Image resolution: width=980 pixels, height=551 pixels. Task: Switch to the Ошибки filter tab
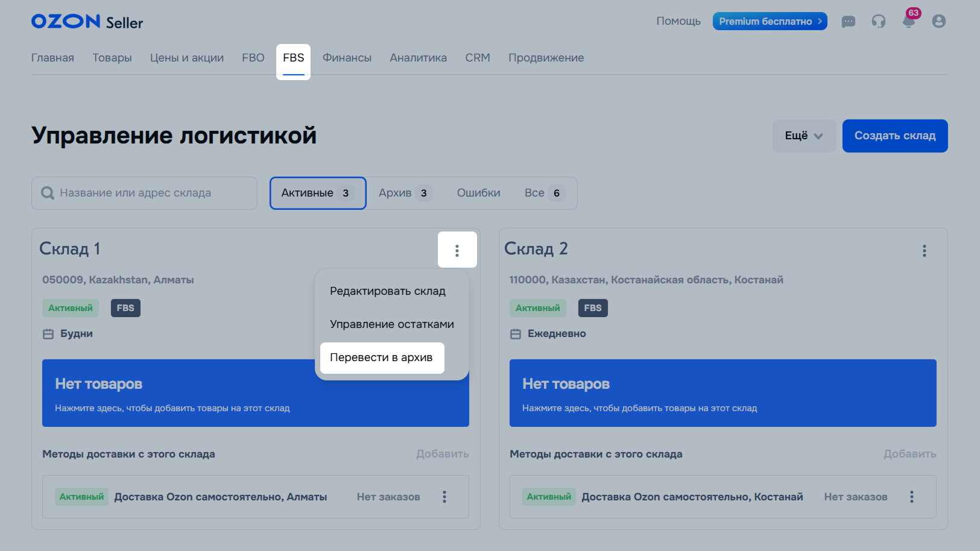point(479,193)
